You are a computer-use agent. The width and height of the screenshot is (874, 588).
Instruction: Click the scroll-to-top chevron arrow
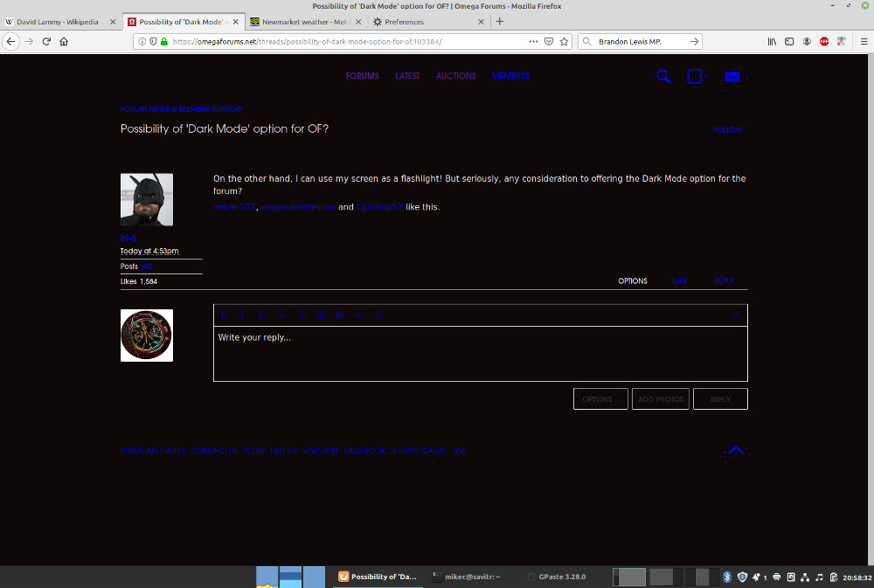pos(736,450)
